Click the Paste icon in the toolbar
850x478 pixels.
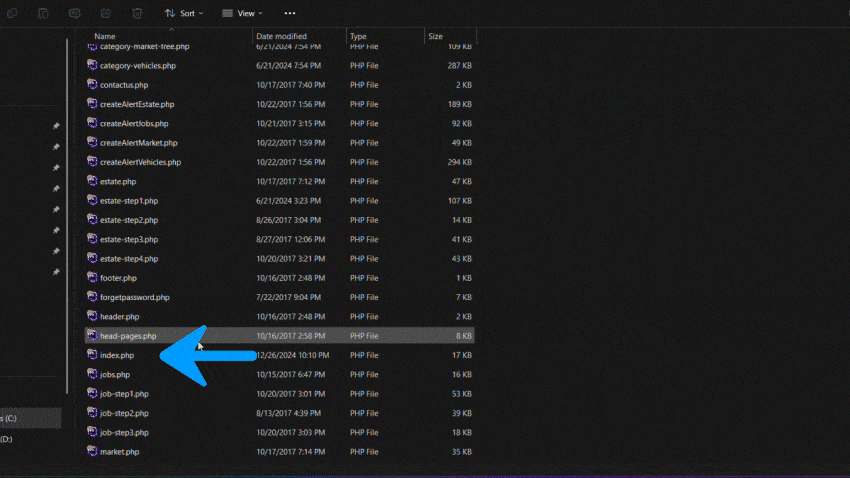click(x=43, y=13)
